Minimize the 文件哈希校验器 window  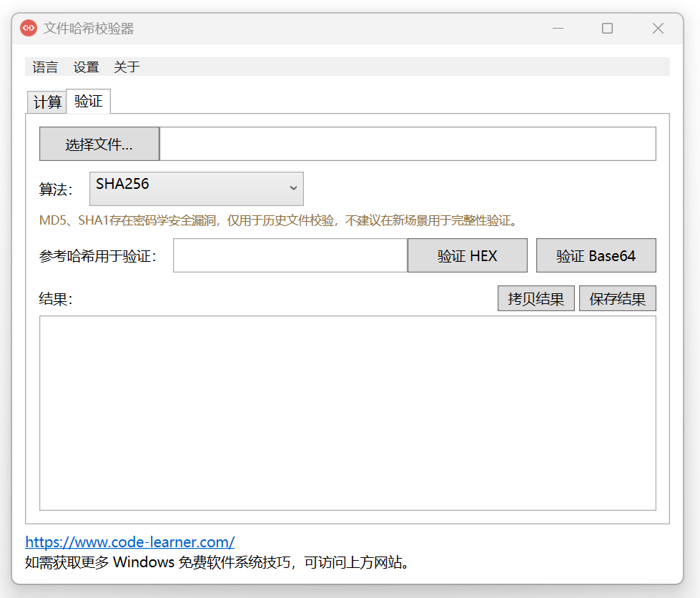(x=558, y=28)
